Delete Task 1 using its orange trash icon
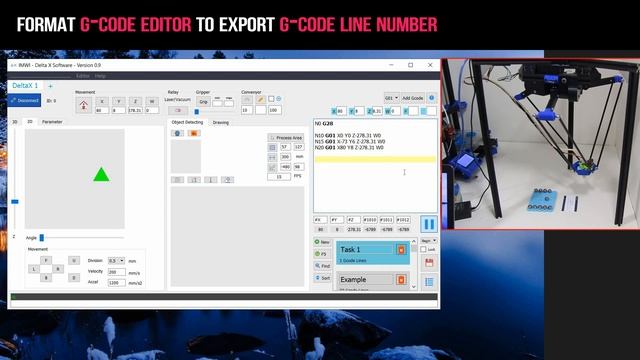The width and height of the screenshot is (640, 360). (401, 249)
